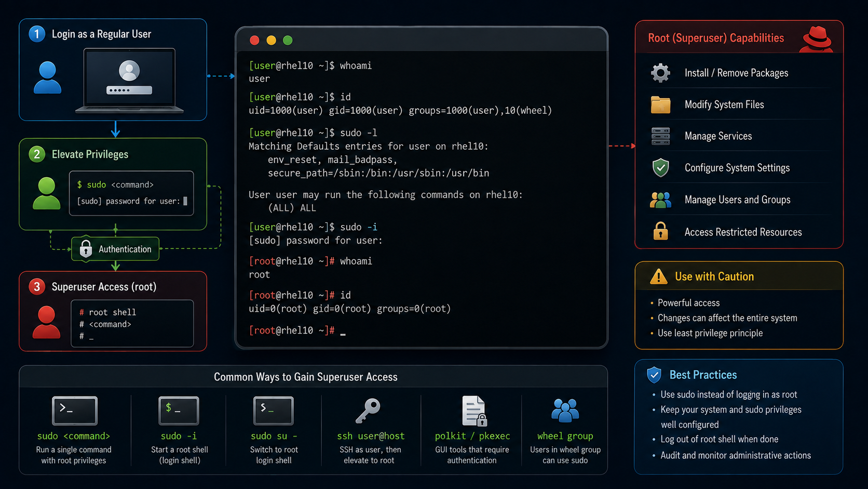This screenshot has width=868, height=489.
Task: Click the green shield icon beside Configure System Settings
Action: 660,168
